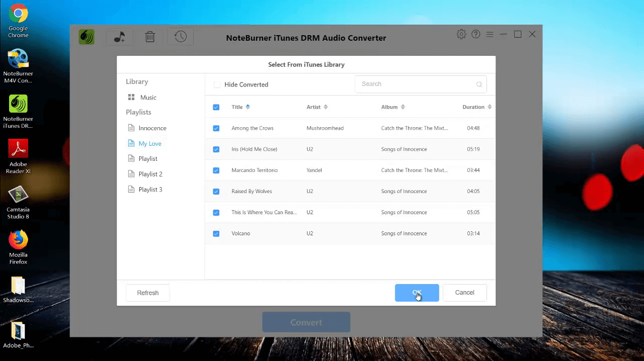The height and width of the screenshot is (361, 644).
Task: Click the 05:19 duration value
Action: point(473,149)
